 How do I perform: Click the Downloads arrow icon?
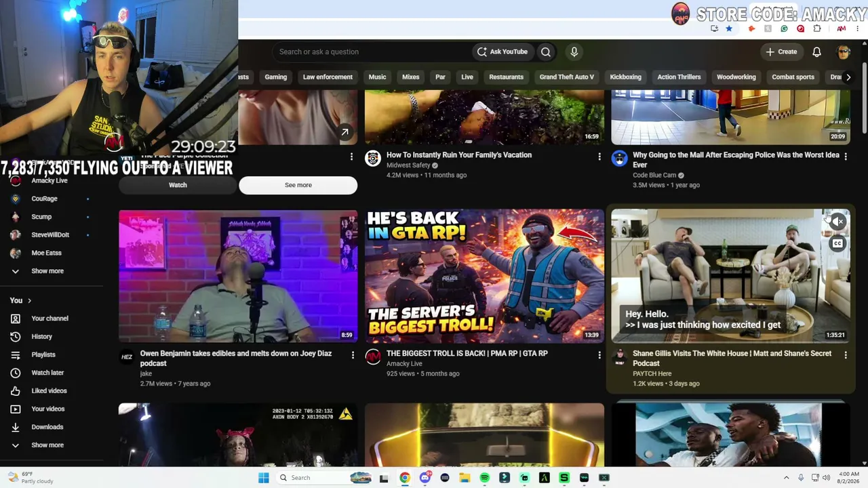[16, 427]
